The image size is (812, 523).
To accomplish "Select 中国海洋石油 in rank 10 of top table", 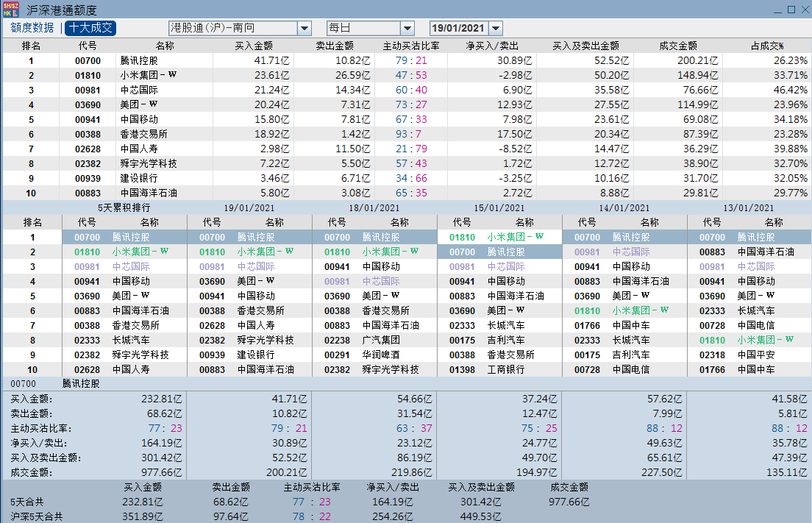I will (x=149, y=193).
